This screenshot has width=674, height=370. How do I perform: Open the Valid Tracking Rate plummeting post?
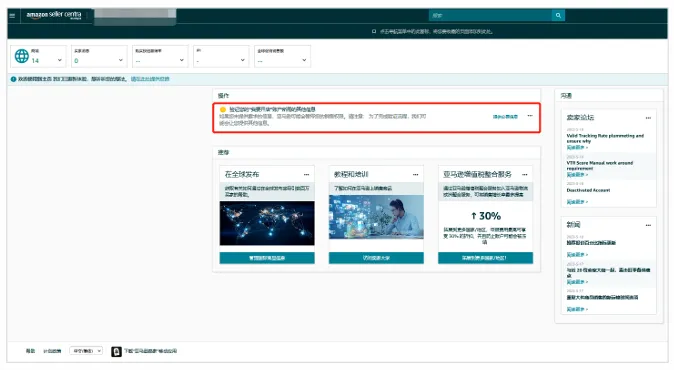(x=605, y=138)
